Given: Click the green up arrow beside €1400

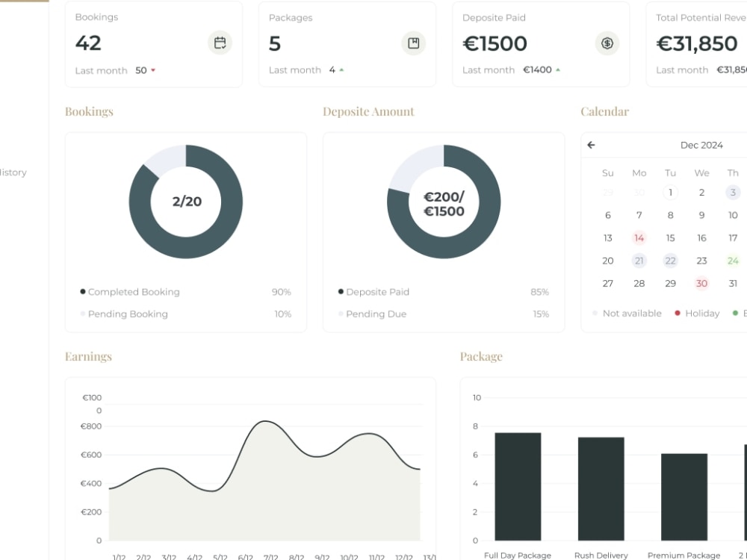Looking at the screenshot, I should click(x=558, y=69).
